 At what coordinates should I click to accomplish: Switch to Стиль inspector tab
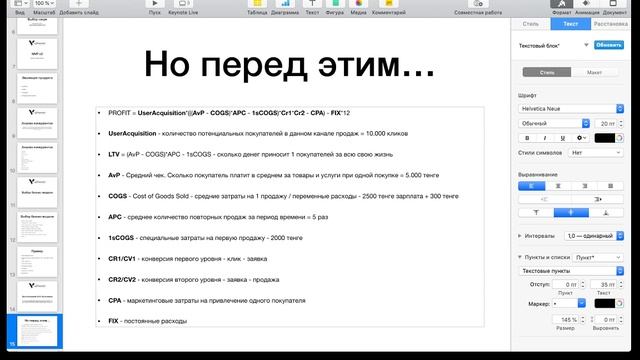click(x=531, y=24)
